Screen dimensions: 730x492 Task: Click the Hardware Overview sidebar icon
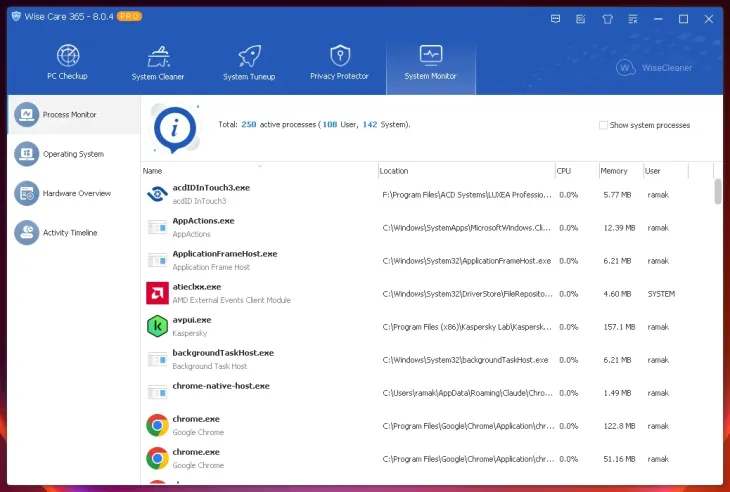click(27, 193)
